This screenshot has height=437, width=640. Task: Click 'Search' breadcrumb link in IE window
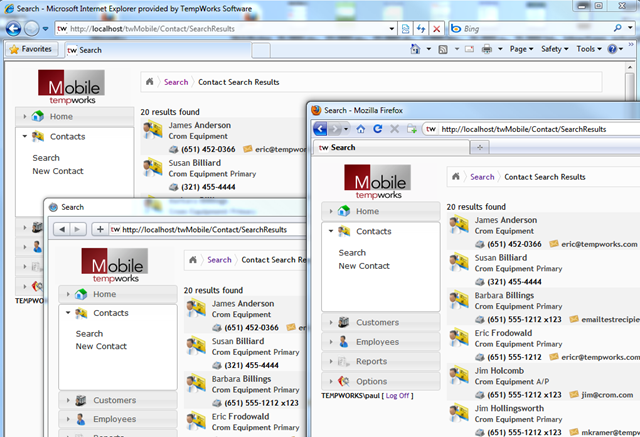click(176, 82)
